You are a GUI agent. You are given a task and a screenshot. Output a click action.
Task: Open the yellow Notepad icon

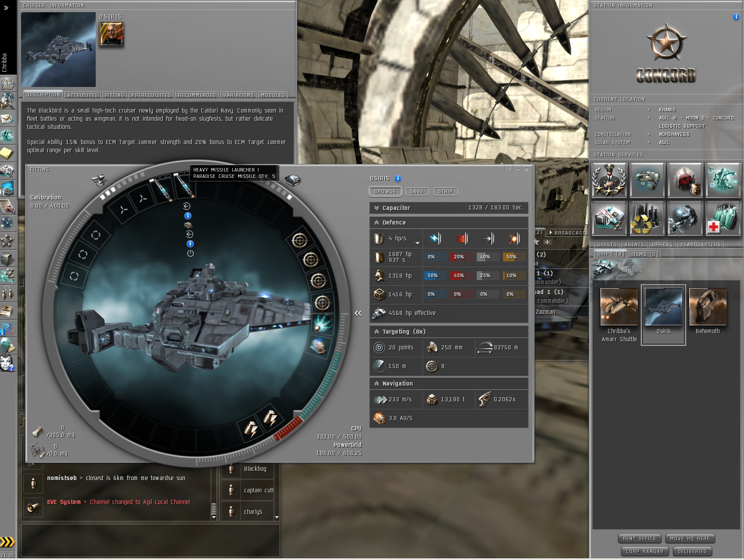coord(7,153)
